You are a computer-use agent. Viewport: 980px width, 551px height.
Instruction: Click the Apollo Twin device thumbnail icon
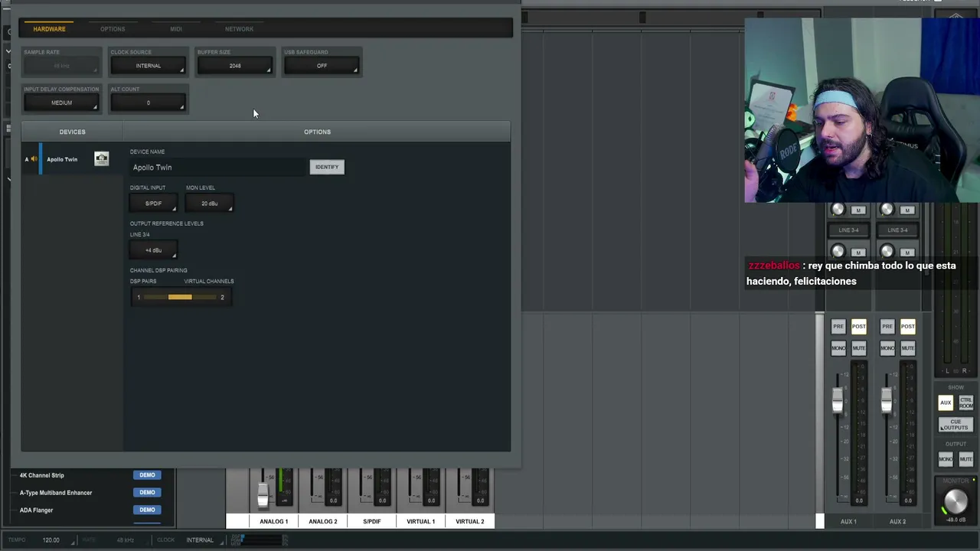pyautogui.click(x=101, y=158)
